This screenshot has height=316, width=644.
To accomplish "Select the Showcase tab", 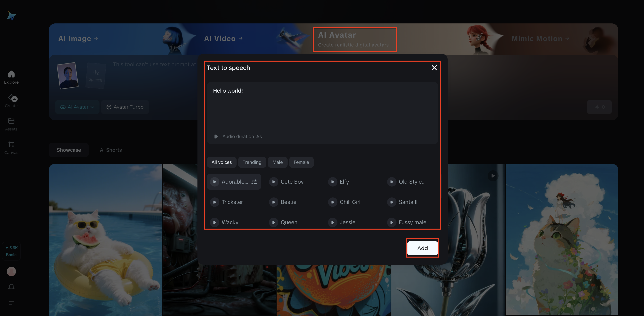I will tap(69, 150).
